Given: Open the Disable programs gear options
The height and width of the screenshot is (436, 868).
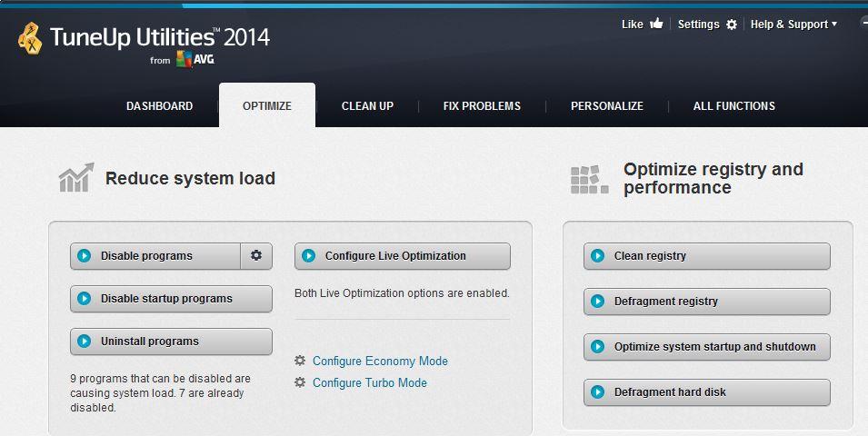Looking at the screenshot, I should [x=256, y=255].
